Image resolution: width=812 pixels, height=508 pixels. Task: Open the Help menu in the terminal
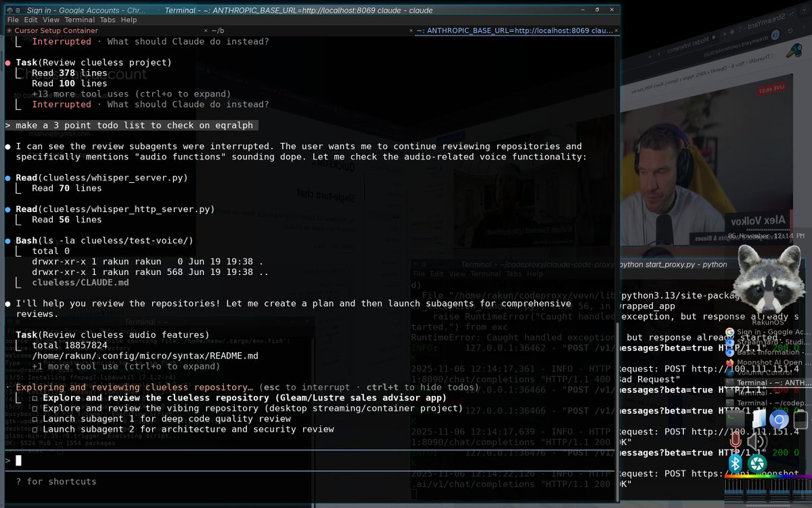[x=129, y=20]
